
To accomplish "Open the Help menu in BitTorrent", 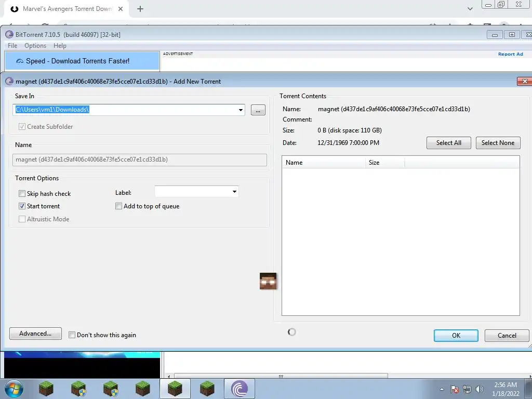I will [x=60, y=46].
